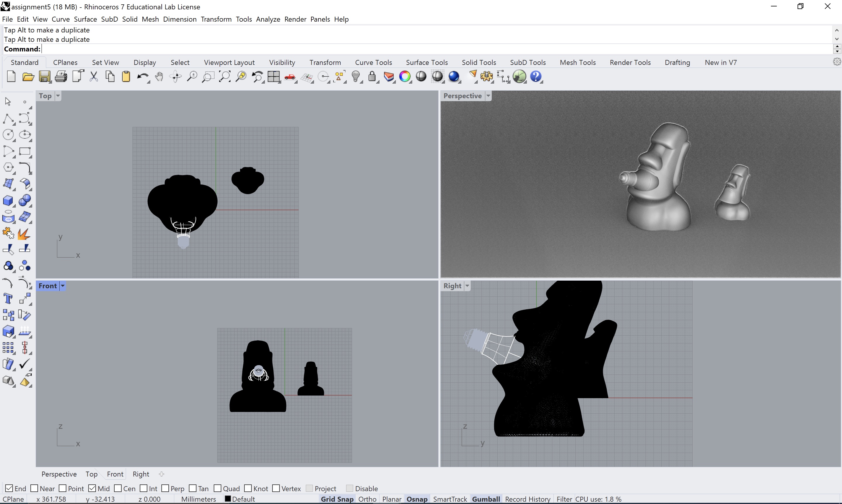Open the Analyze menu
This screenshot has width=842, height=504.
click(x=268, y=19)
